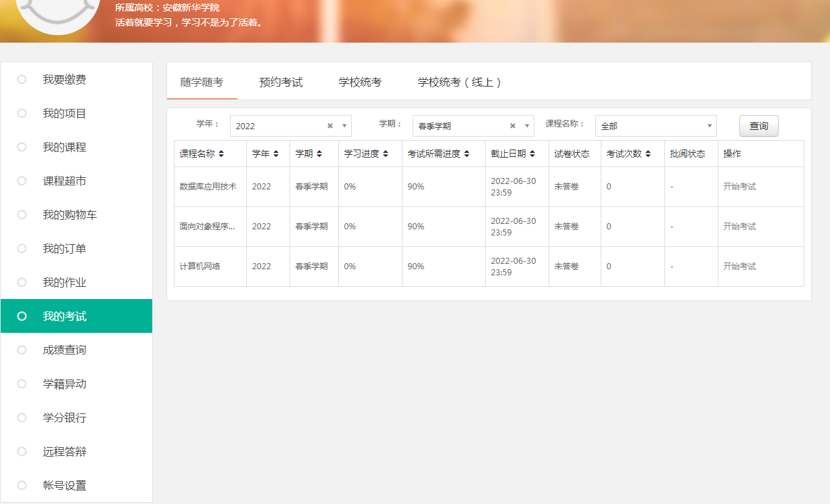Open the 课程名称 dropdown showing 全部
This screenshot has width=830, height=504.
(x=655, y=126)
